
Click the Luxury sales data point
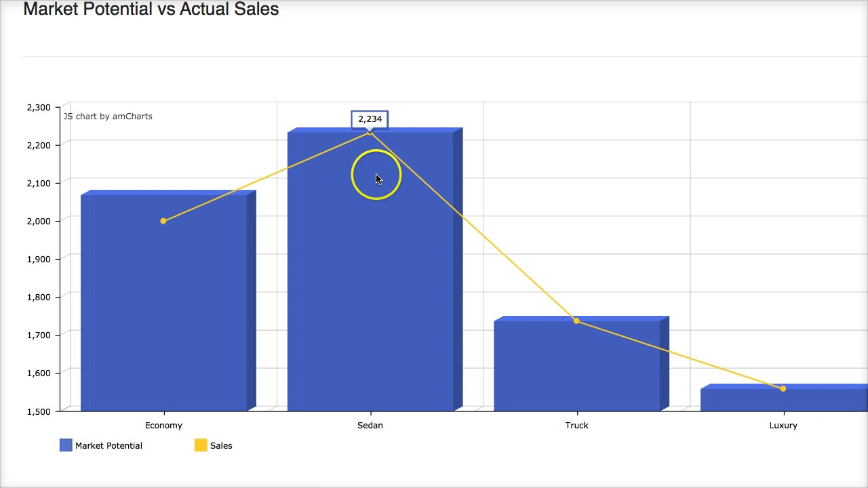click(783, 389)
